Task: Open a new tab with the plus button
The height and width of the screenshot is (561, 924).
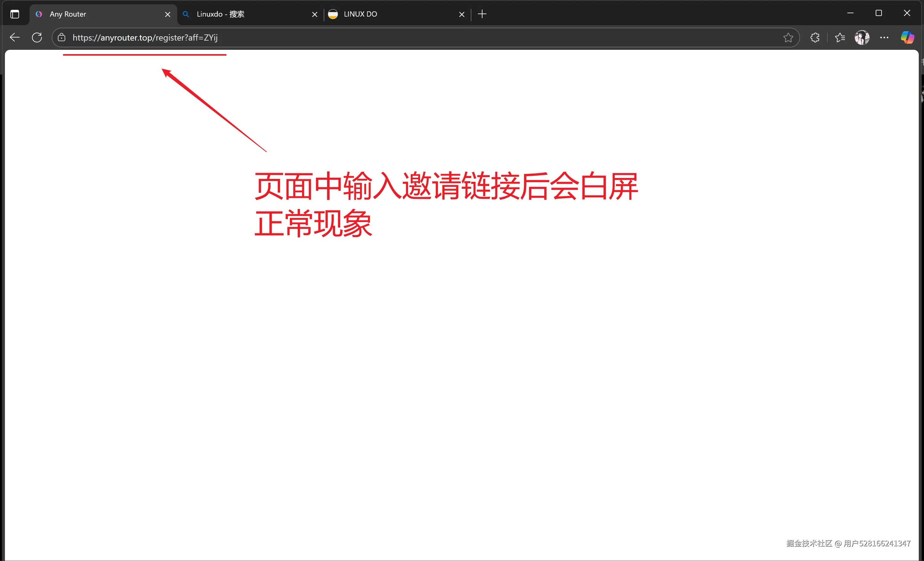Action: [x=482, y=14]
